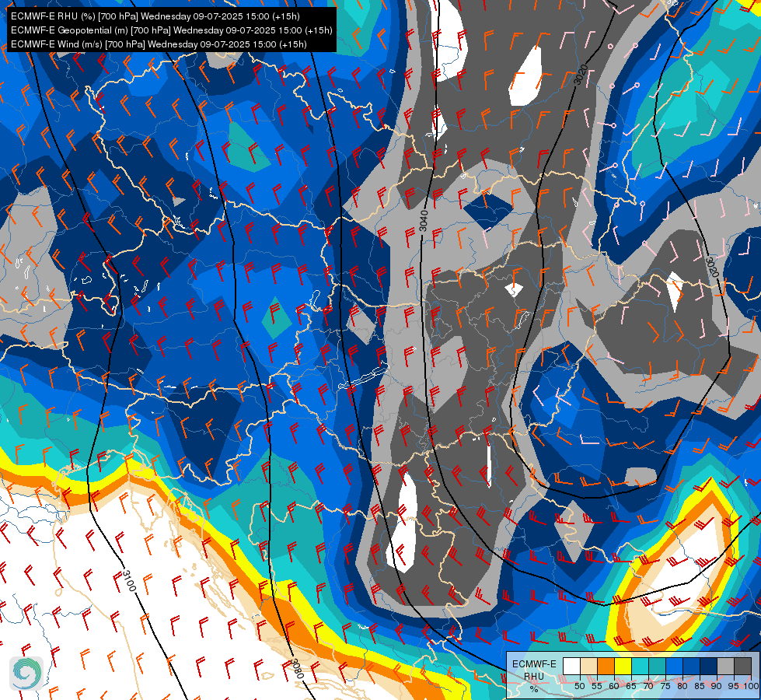This screenshot has width=761, height=700.
Task: Click the legend value 80
Action: 682,686
